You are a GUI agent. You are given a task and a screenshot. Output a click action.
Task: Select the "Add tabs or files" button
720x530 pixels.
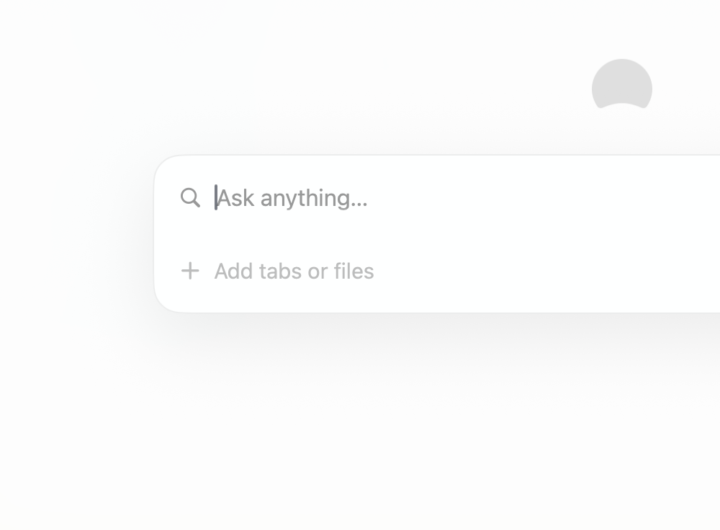coord(277,271)
